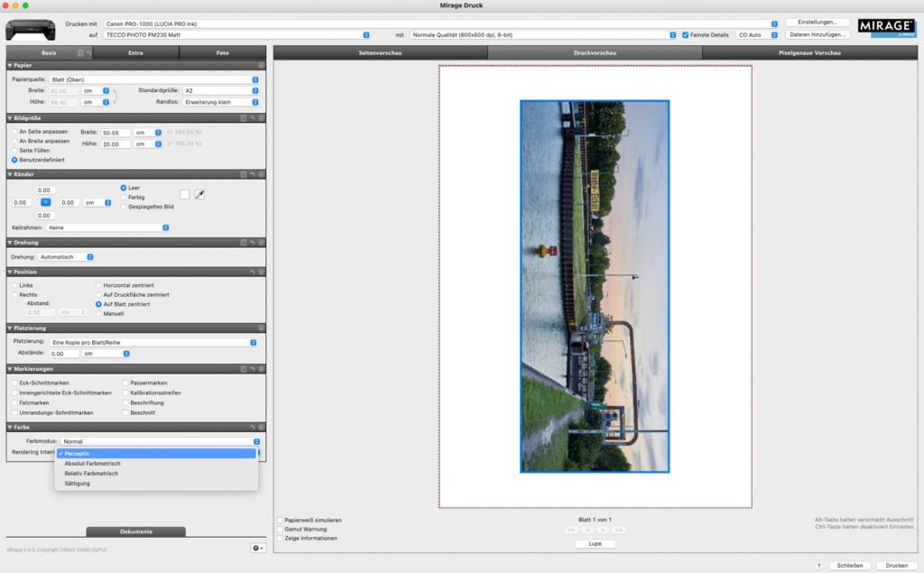Open the Standardgröße A2 dropdown
924x573 pixels.
coord(221,91)
